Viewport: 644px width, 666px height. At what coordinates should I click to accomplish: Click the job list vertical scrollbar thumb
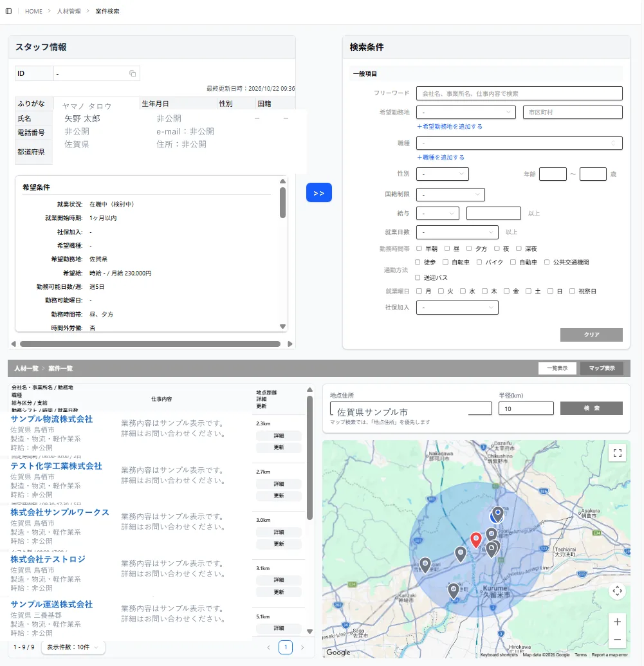(309, 458)
